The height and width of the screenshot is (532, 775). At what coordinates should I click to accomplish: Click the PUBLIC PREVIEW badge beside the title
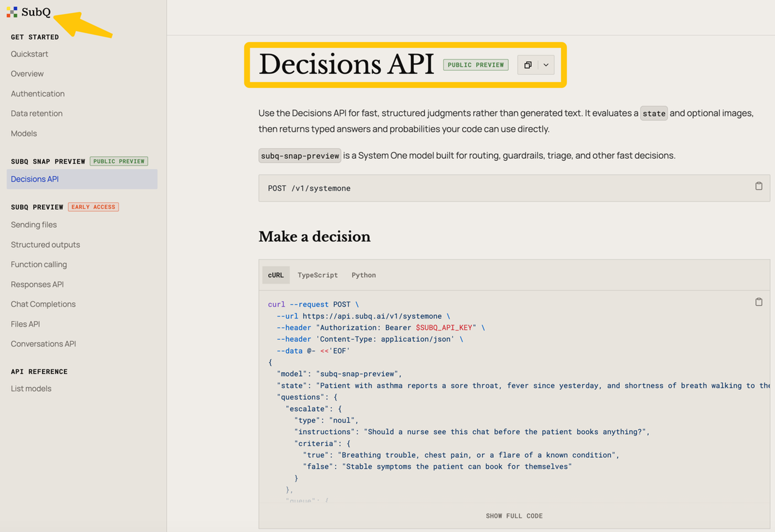click(476, 65)
